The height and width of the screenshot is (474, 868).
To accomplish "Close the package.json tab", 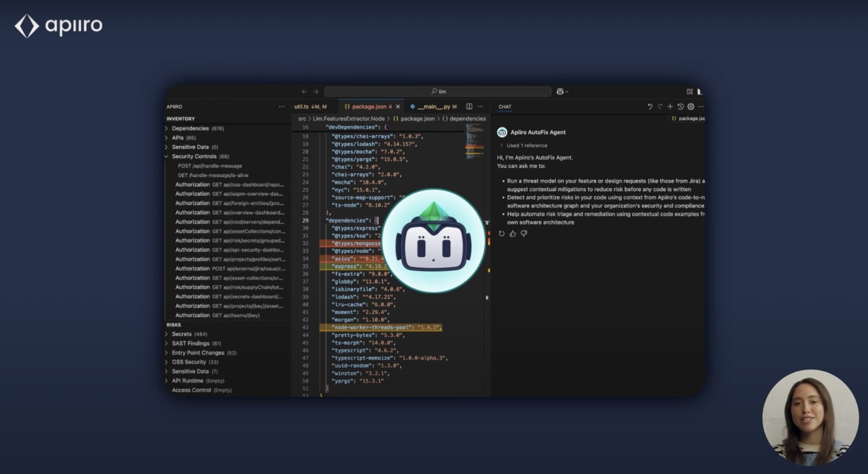I will [x=398, y=107].
